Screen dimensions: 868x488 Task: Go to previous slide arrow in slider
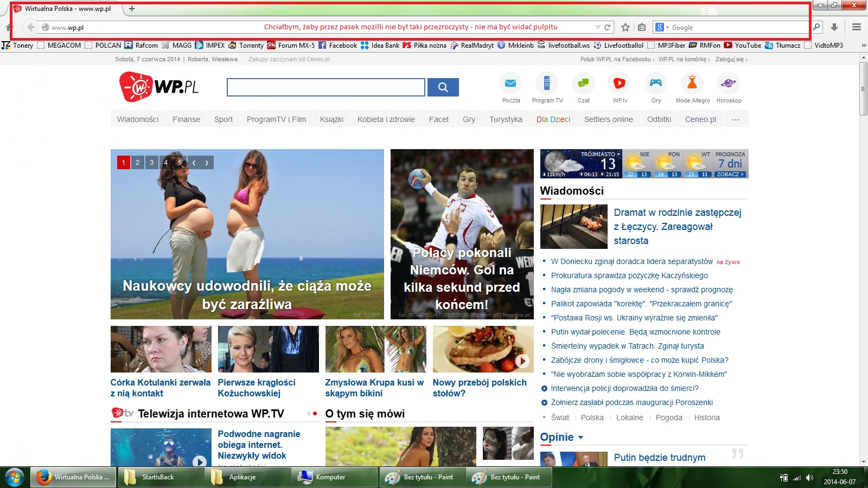(194, 162)
